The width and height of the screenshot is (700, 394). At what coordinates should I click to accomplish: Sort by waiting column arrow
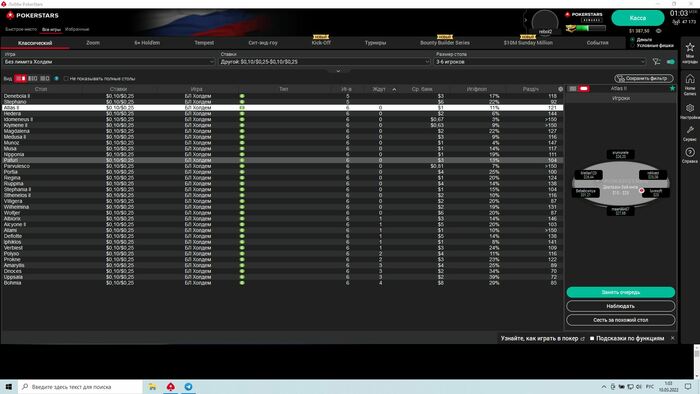point(394,89)
